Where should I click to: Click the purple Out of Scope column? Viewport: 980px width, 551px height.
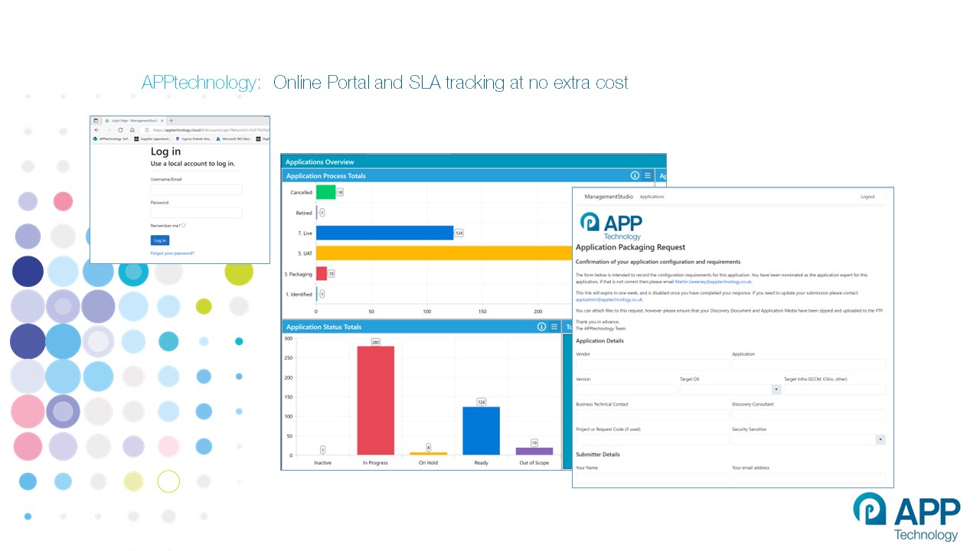pyautogui.click(x=534, y=452)
